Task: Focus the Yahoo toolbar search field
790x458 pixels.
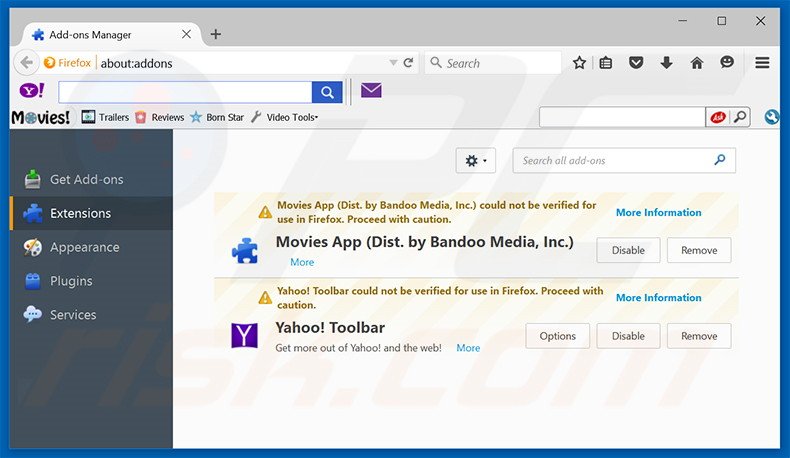Action: 185,92
